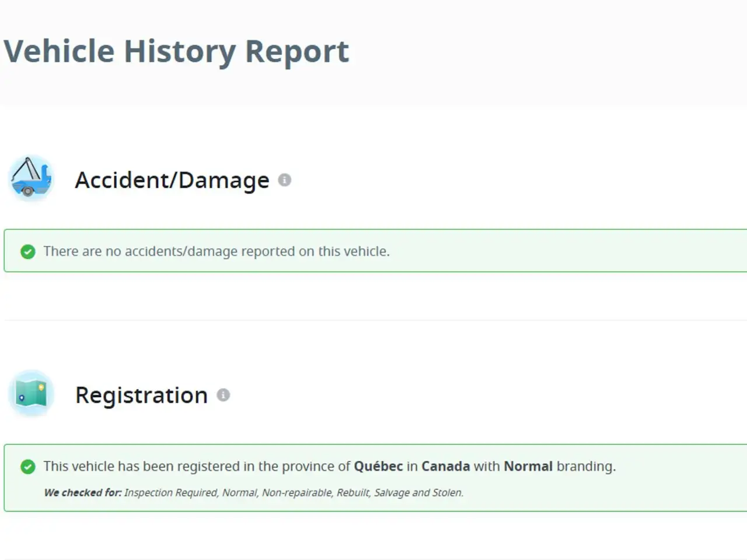The image size is (747, 560).
Task: Open the info tooltip beside Accident/Damage
Action: point(285,180)
